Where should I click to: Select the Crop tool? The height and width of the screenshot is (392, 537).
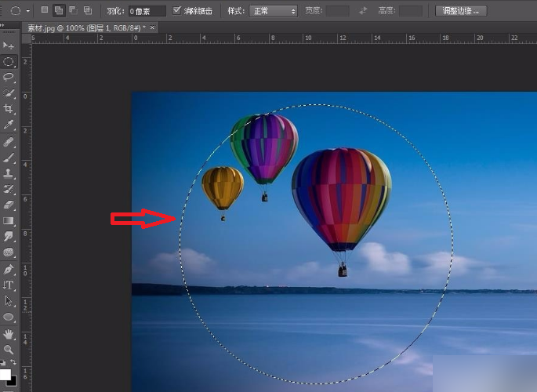pyautogui.click(x=9, y=109)
